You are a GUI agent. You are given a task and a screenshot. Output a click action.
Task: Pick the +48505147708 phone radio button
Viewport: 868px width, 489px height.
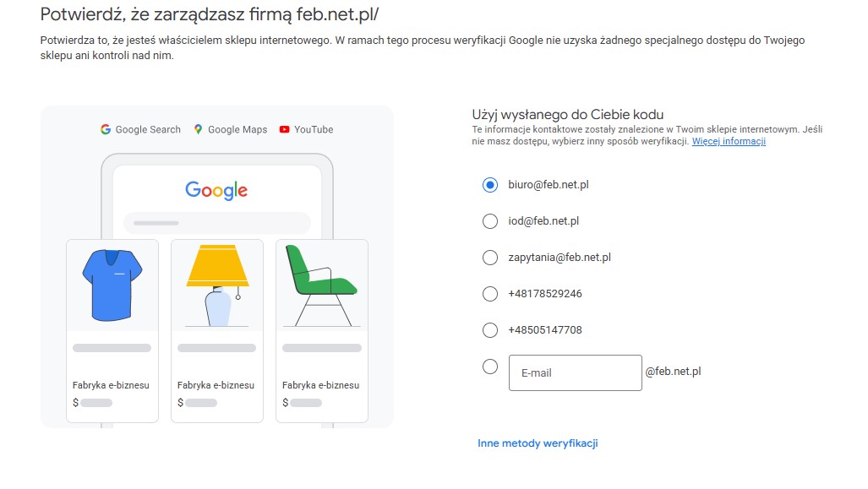tap(490, 330)
